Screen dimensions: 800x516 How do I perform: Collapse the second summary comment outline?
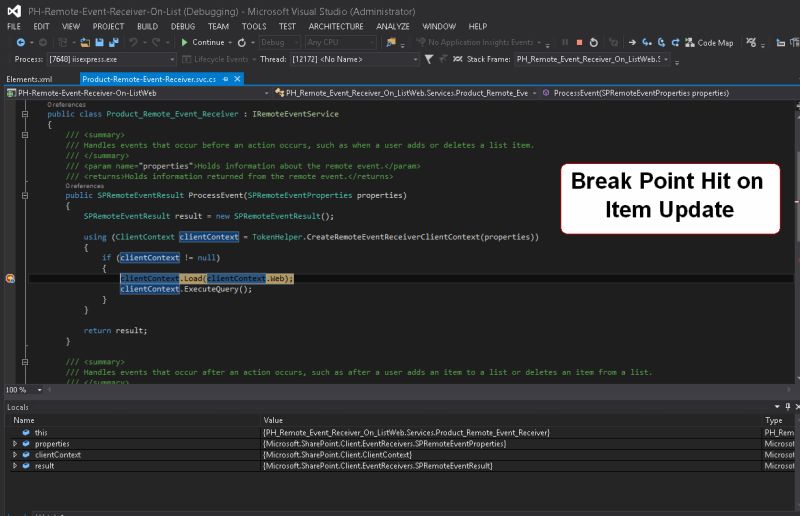[24, 362]
